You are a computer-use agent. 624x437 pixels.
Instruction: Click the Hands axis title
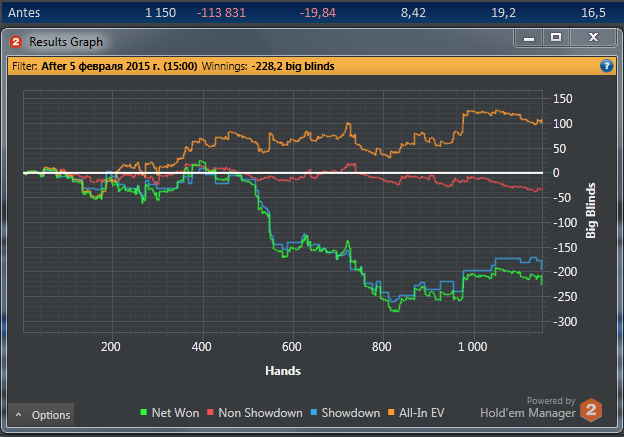point(283,371)
